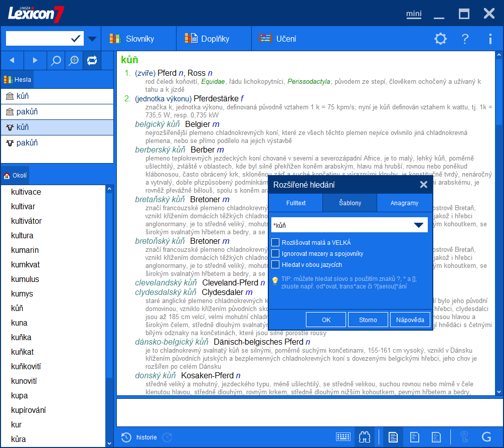The image size is (504, 448).
Task: Open help question mark icon
Action: [465, 39]
